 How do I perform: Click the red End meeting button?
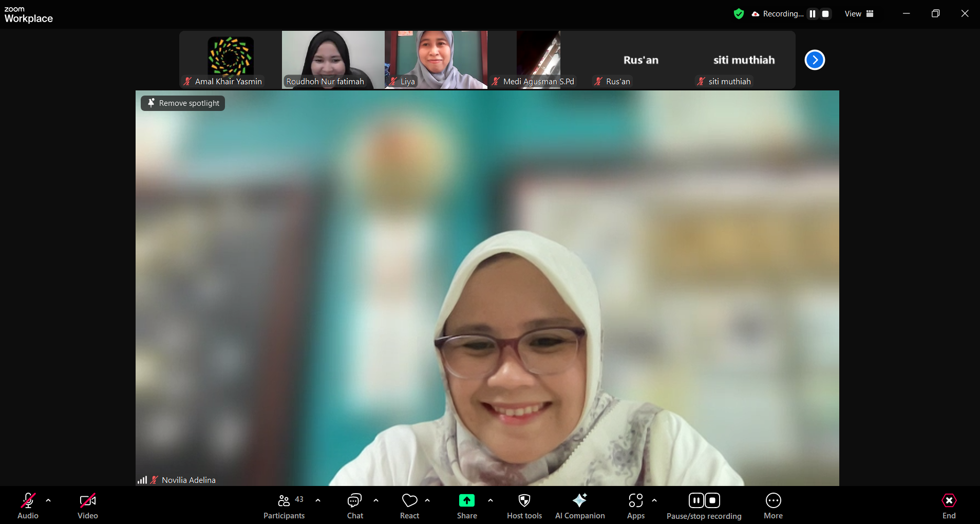point(949,506)
